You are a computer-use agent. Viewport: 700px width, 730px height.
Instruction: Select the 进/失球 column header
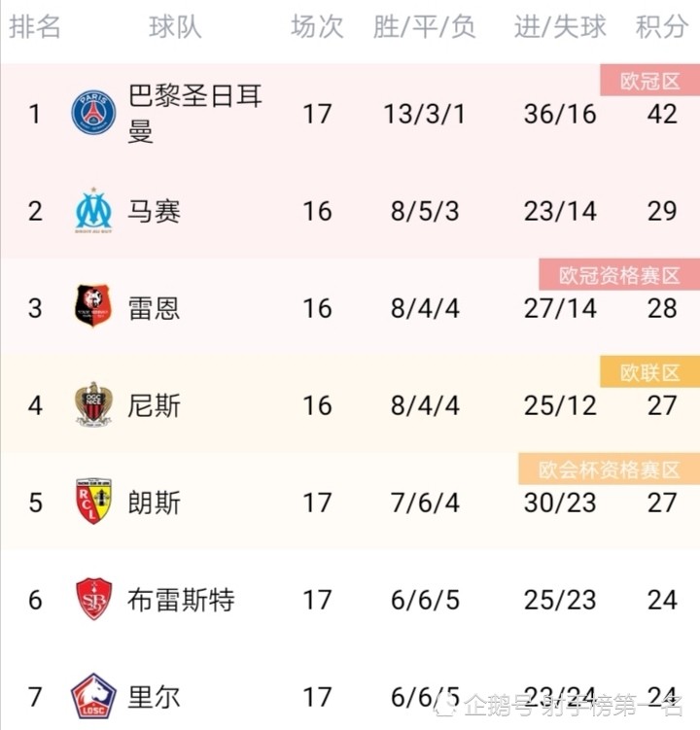coord(560,26)
